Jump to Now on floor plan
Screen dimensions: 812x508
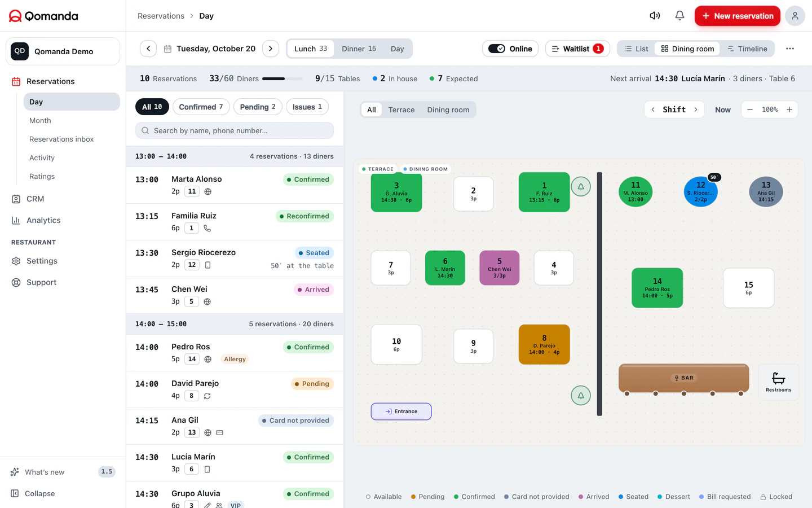723,110
